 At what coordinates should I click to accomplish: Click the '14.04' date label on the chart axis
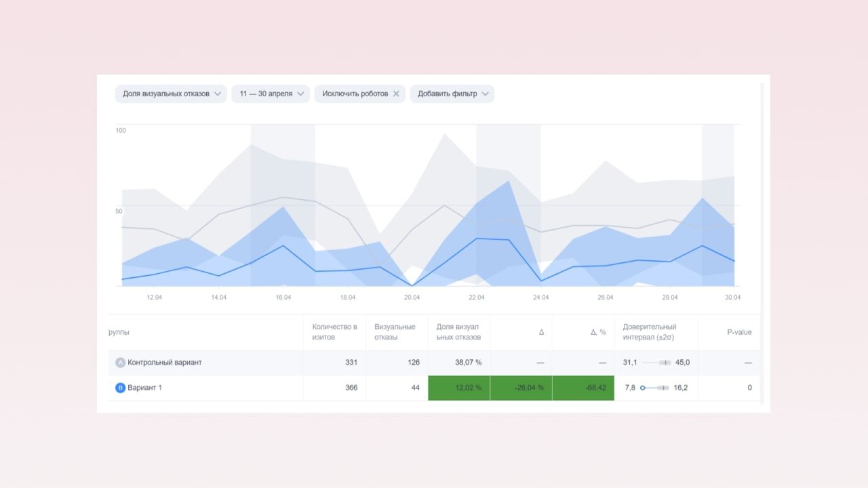click(218, 298)
